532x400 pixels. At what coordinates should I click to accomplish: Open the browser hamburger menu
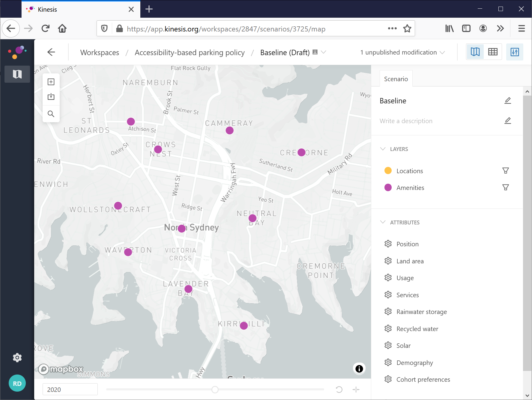(x=522, y=28)
